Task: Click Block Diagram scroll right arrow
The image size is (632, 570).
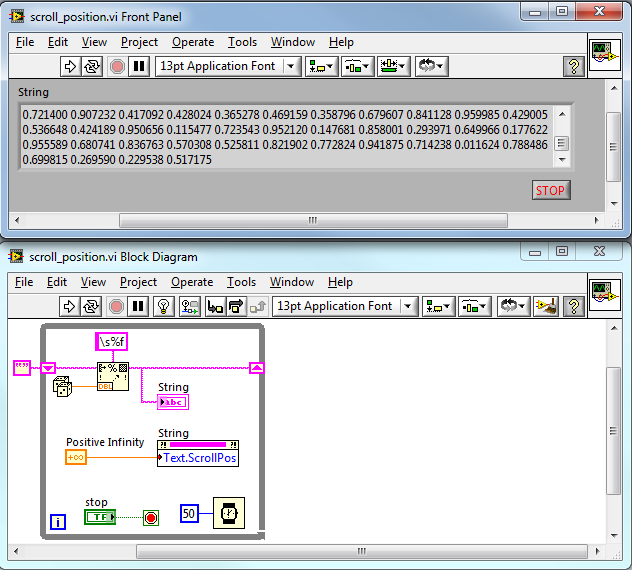Action: pos(597,551)
